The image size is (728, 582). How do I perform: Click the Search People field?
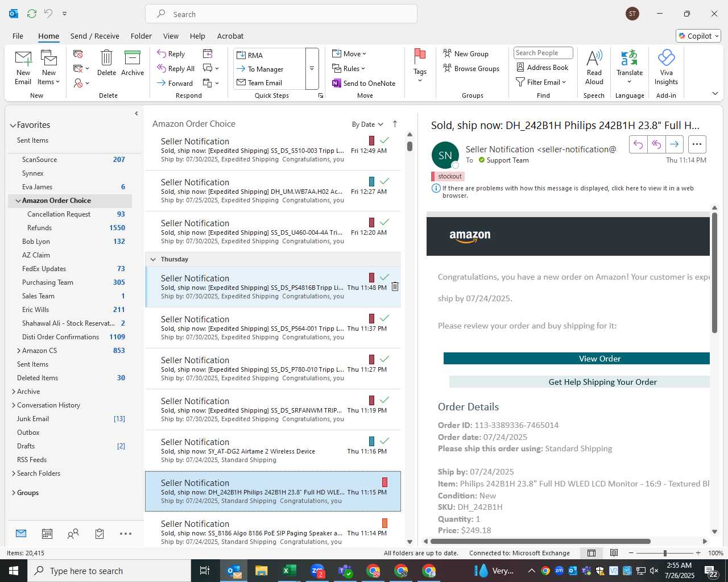click(x=543, y=53)
